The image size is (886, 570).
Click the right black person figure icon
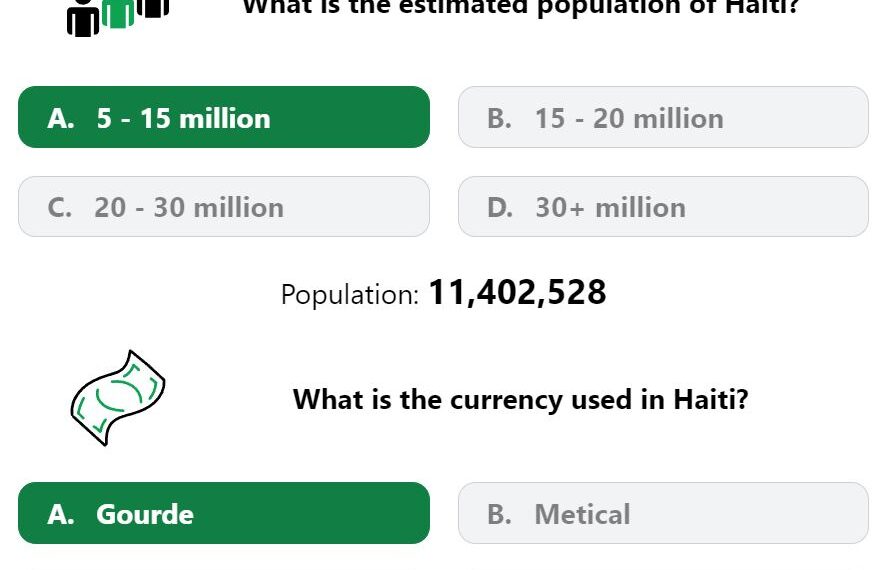[152, 8]
